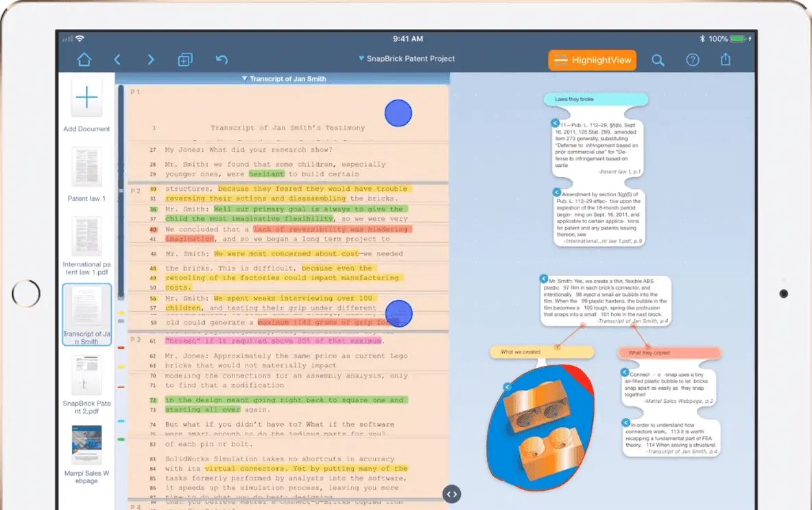Select the 'Laws they broke' card header
This screenshot has height=510, width=812.
point(596,99)
